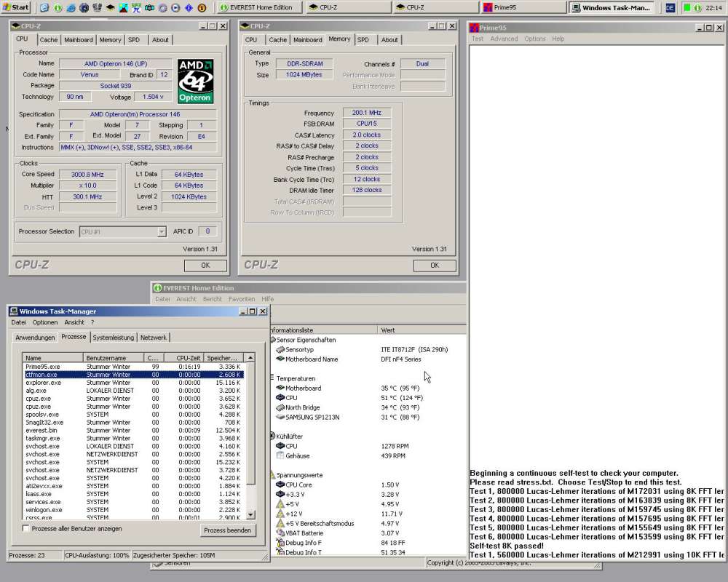Screen dimensions: 728x582
Task: Click the colorful landscape icon in quick launch
Action: tap(124, 8)
